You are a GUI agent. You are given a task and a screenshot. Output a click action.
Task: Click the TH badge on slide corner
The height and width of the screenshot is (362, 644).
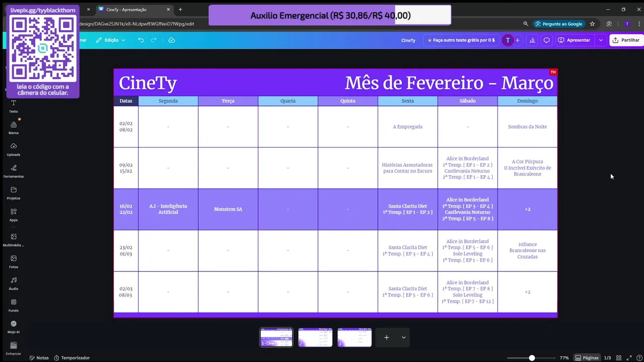click(553, 72)
